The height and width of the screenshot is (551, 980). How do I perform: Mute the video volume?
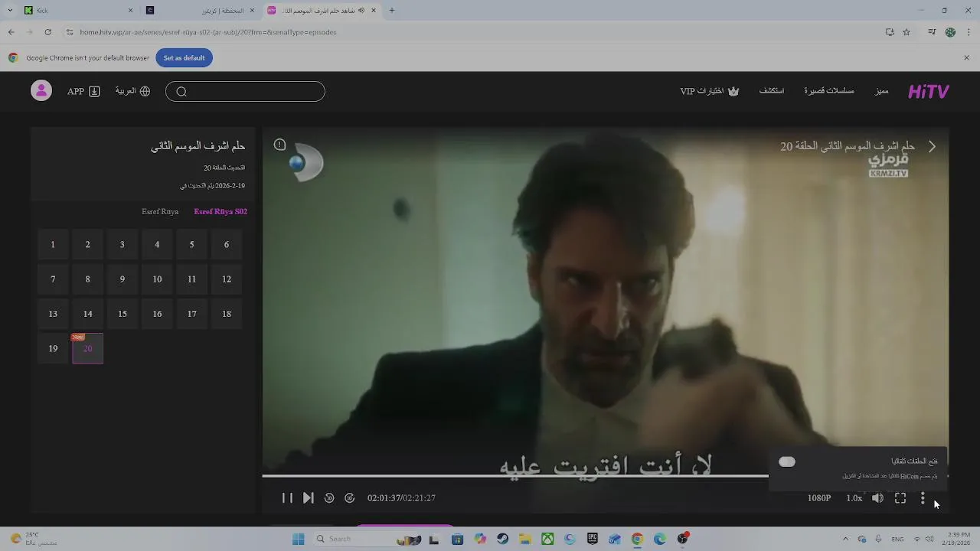[x=877, y=498]
